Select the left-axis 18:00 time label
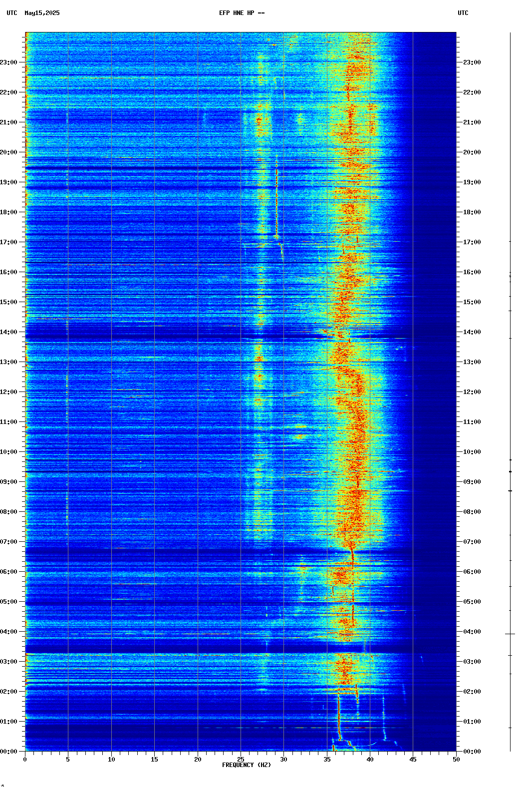 coord(9,212)
